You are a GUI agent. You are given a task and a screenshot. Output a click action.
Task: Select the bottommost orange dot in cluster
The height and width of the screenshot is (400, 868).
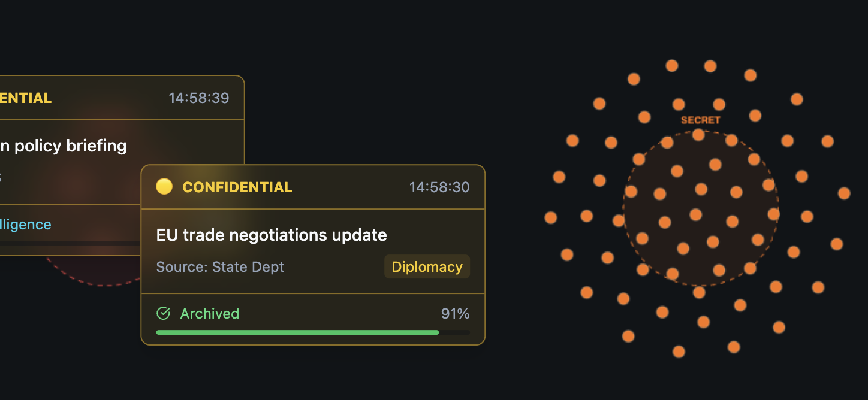tap(679, 351)
